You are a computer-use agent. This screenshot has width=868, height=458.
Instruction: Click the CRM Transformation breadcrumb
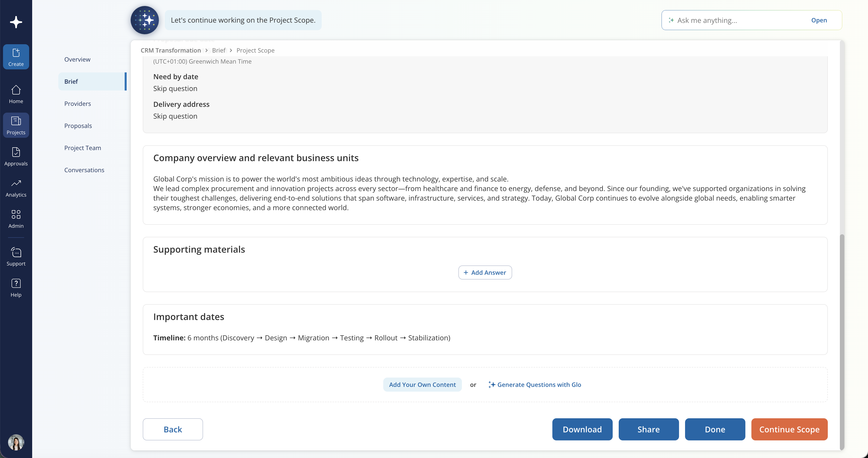tap(171, 50)
